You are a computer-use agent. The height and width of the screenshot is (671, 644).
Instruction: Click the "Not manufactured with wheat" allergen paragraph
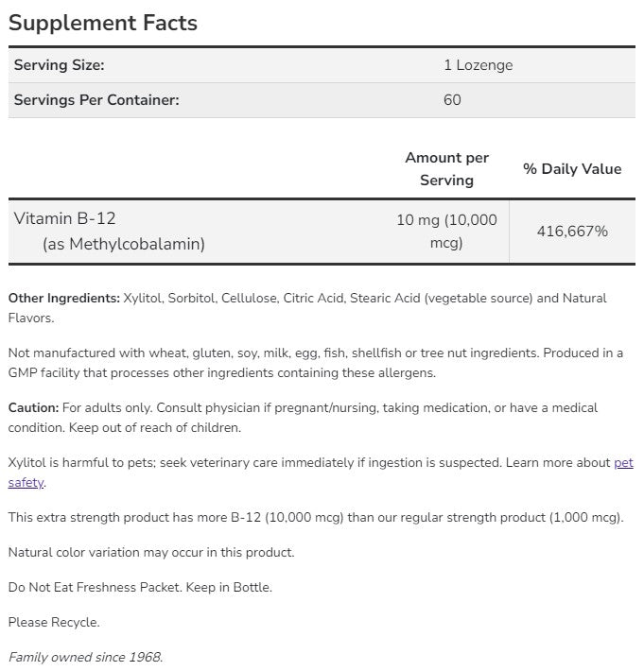(x=315, y=353)
